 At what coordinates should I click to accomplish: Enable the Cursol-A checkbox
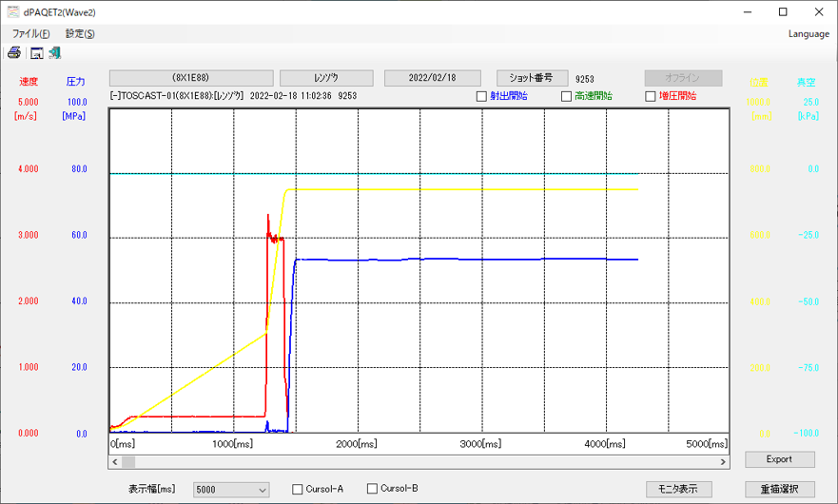pyautogui.click(x=299, y=490)
